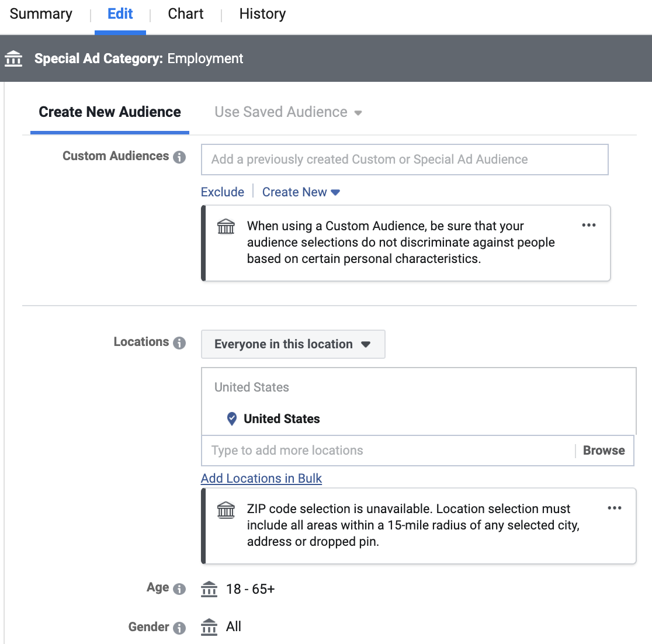
Task: Click the Age info icon
Action: [180, 589]
